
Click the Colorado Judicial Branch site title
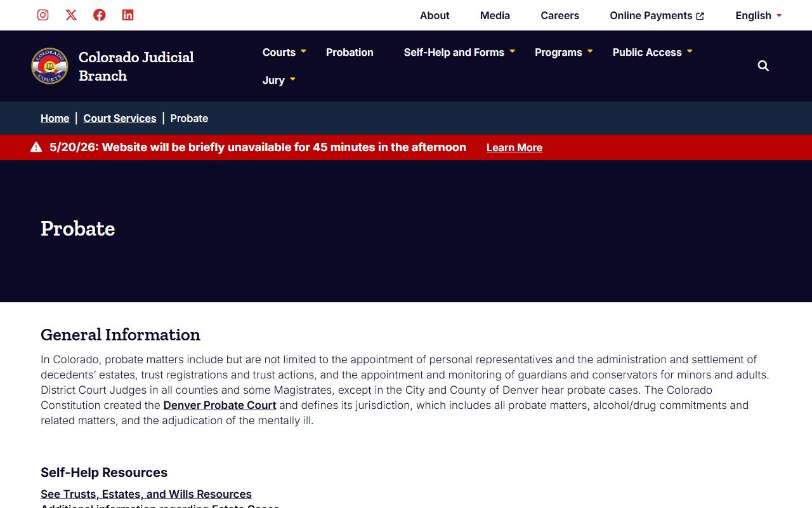click(136, 66)
